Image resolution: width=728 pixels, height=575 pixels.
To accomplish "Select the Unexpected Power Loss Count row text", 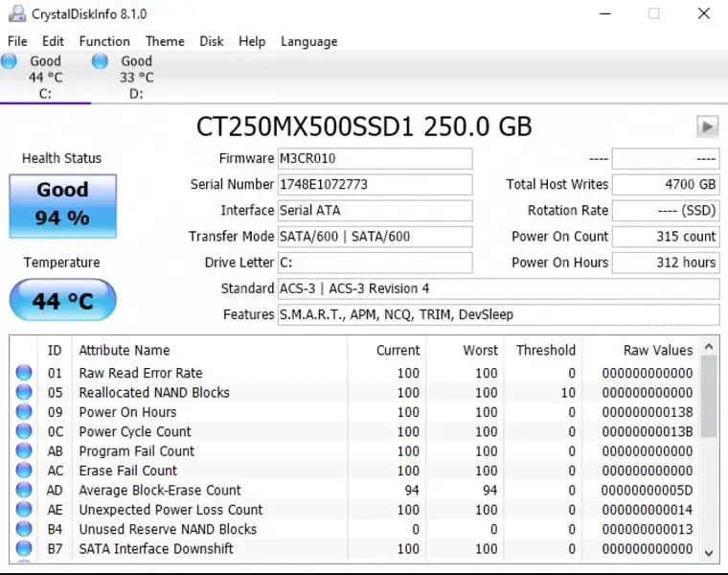I will pyautogui.click(x=171, y=510).
